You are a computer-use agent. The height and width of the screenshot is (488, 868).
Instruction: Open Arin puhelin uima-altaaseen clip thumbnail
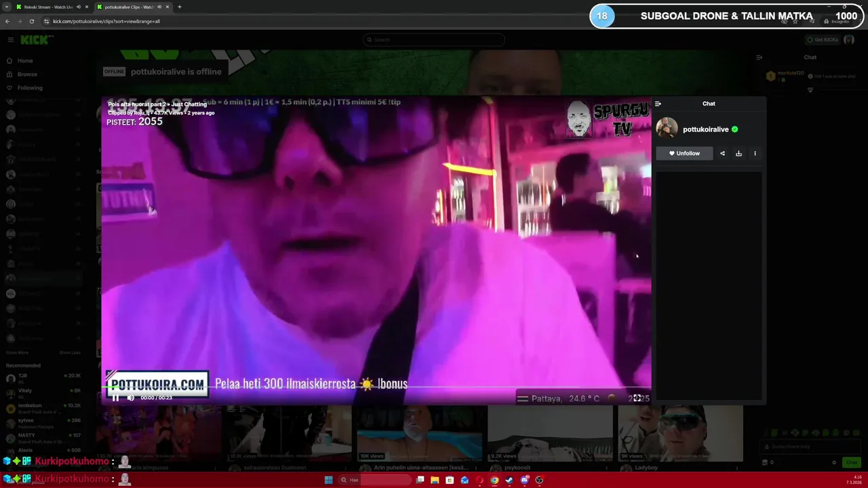[420, 434]
